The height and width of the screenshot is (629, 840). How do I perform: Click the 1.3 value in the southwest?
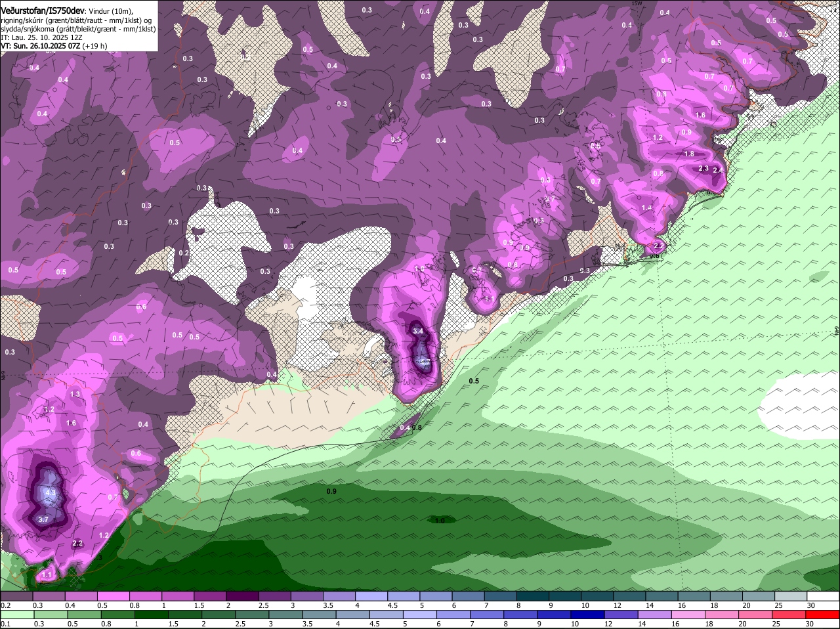pos(75,394)
